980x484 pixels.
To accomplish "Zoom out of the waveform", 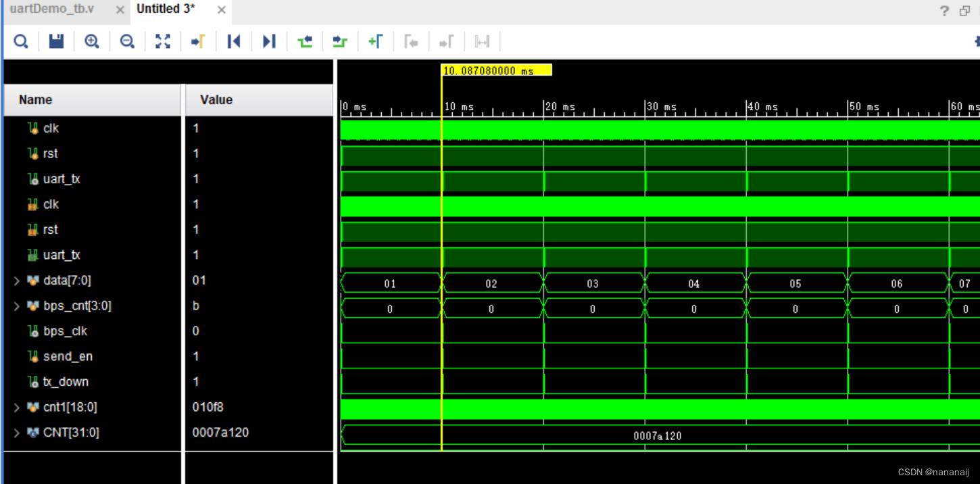I will (x=127, y=42).
